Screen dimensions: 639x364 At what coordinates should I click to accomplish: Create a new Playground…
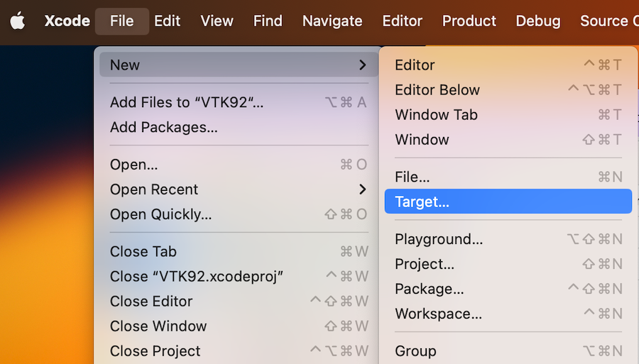tap(438, 239)
